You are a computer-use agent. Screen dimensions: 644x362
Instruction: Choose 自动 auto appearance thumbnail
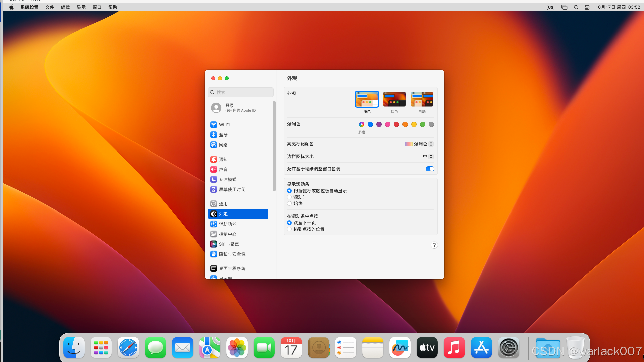(x=422, y=99)
